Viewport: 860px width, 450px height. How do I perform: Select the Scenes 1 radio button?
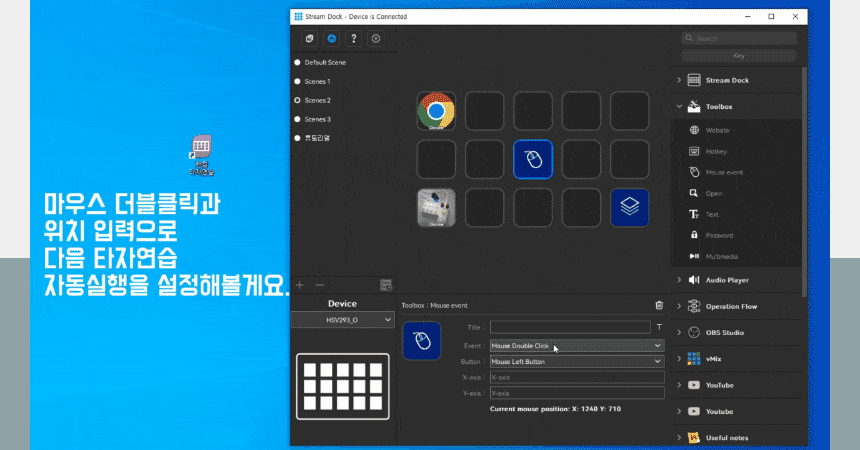coord(298,81)
